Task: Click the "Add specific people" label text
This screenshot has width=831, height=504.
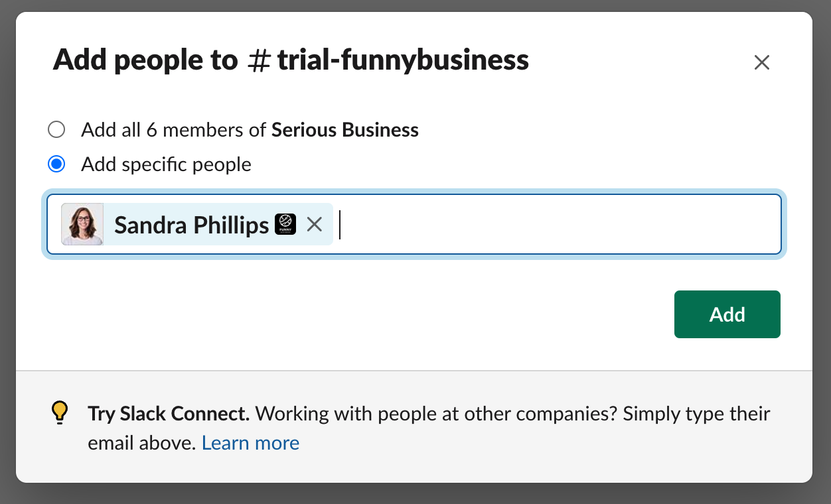Action: 166,164
